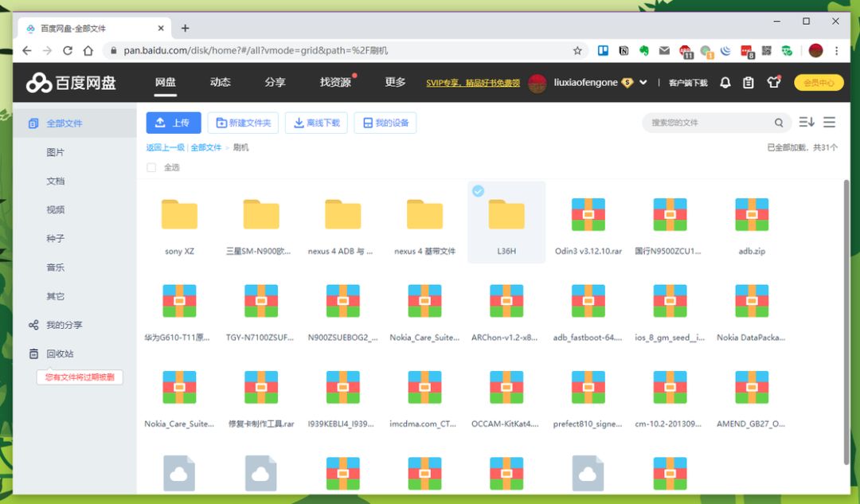This screenshot has width=860, height=504.
Task: Open user avatar in header
Action: [537, 83]
